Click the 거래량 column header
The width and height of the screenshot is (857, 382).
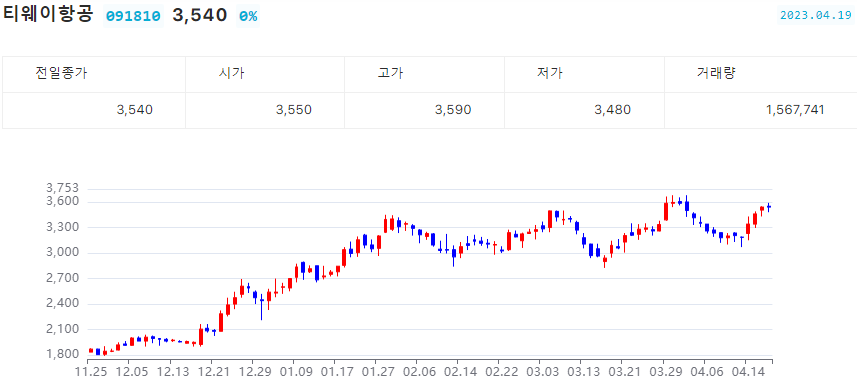click(x=716, y=73)
